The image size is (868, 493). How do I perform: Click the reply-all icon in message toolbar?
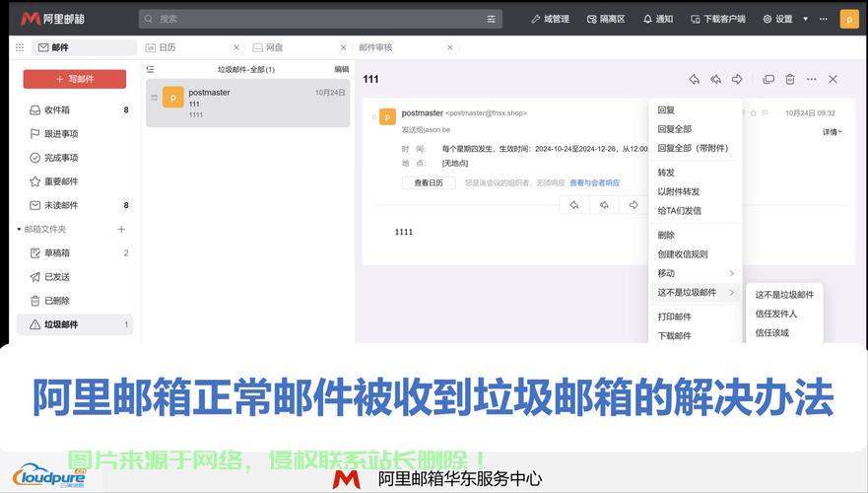pos(715,79)
